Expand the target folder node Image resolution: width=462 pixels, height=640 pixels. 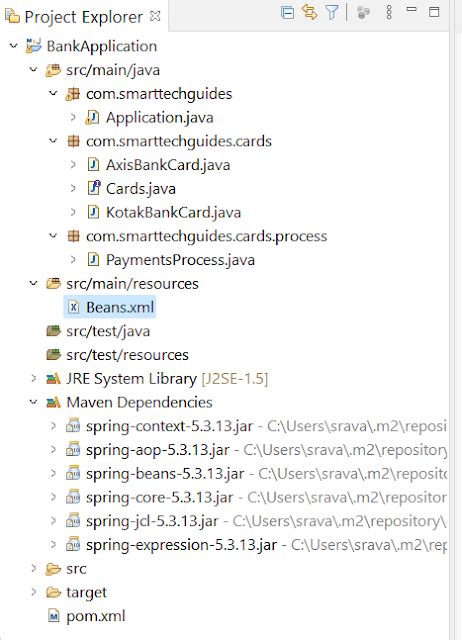[x=34, y=592]
